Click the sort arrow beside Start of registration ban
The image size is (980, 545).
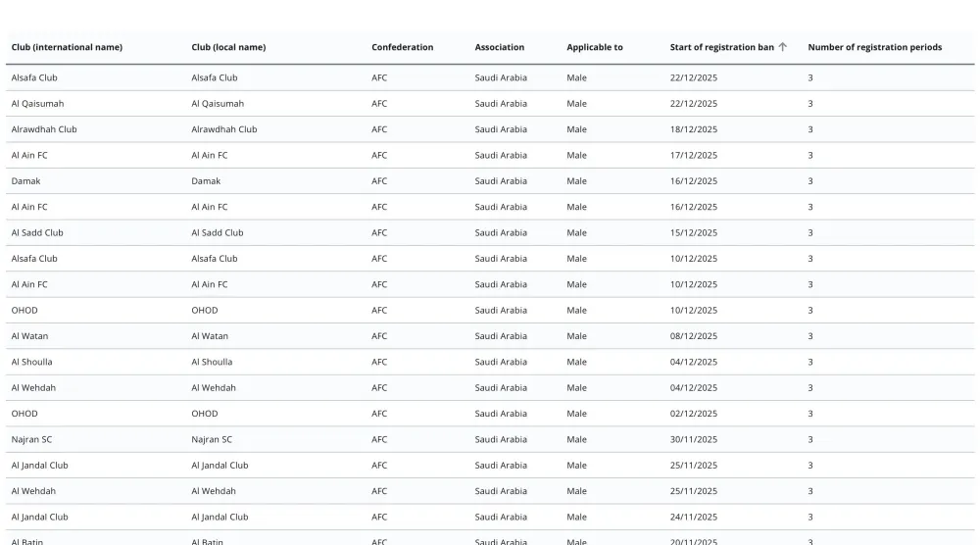pyautogui.click(x=782, y=47)
